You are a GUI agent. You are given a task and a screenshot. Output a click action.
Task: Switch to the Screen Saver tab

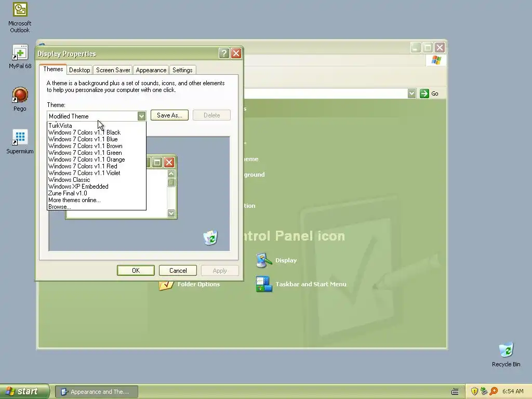[x=113, y=70]
